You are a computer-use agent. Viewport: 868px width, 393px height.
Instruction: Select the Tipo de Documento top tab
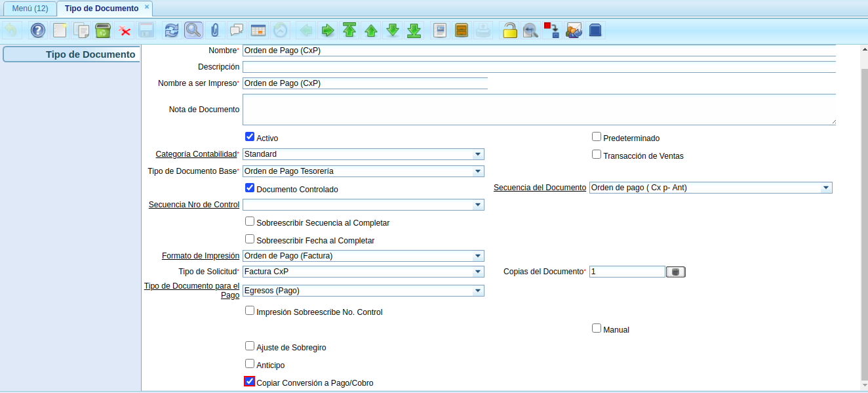(102, 9)
